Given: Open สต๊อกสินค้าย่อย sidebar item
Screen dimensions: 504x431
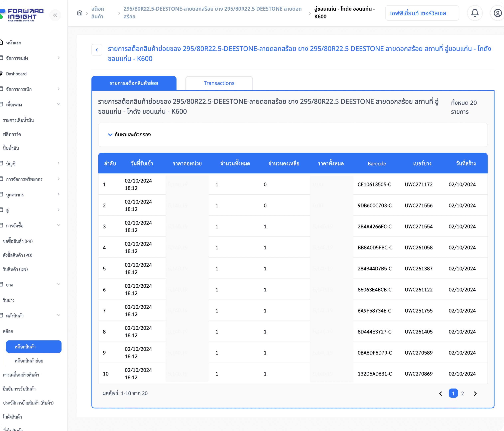Looking at the screenshot, I should click(29, 361).
